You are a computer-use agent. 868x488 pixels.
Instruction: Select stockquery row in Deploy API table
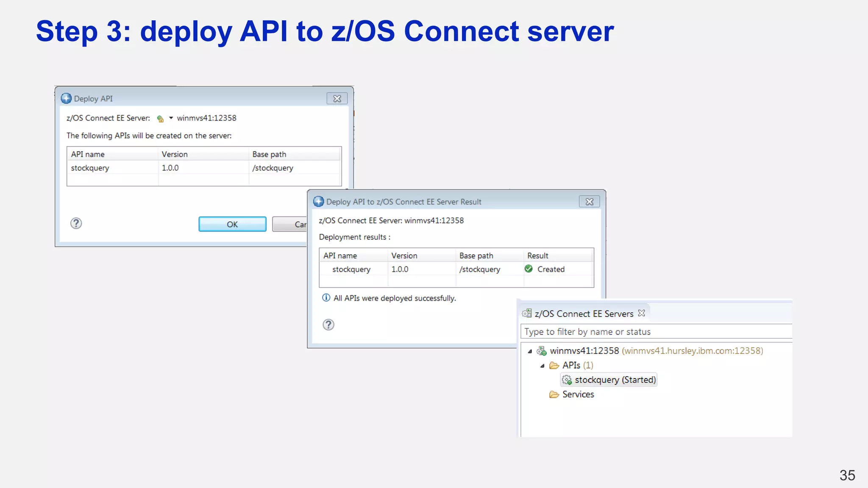coord(204,168)
